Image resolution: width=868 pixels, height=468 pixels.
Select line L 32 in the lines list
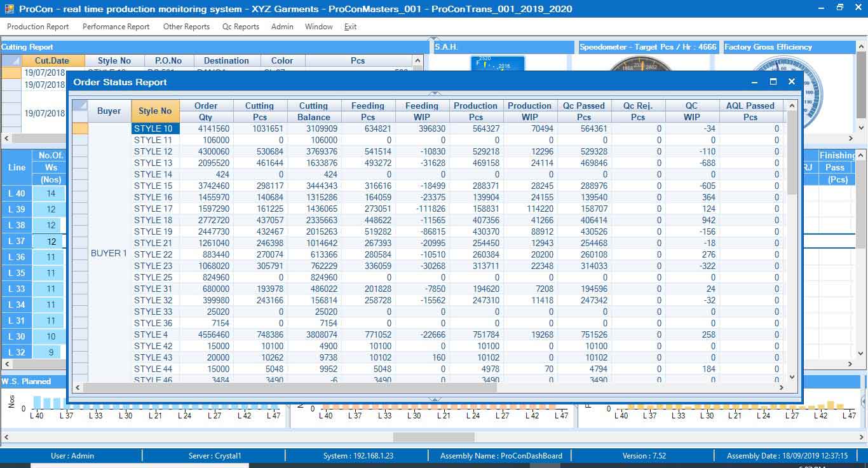point(17,352)
